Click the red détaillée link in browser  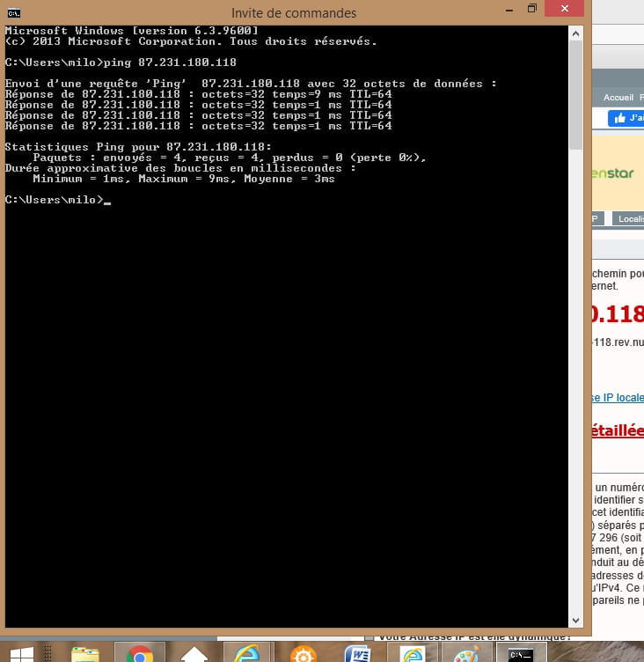pyautogui.click(x=618, y=430)
